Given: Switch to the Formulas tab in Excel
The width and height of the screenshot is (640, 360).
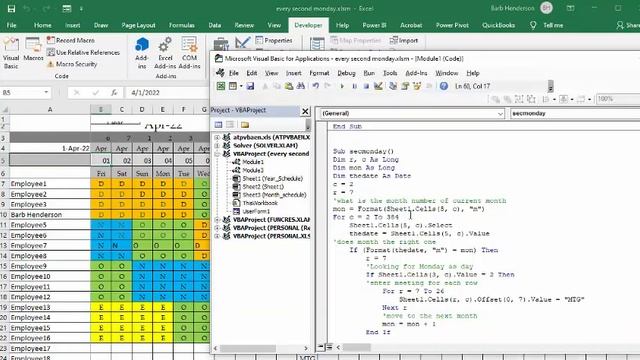Looking at the screenshot, I should (182, 25).
